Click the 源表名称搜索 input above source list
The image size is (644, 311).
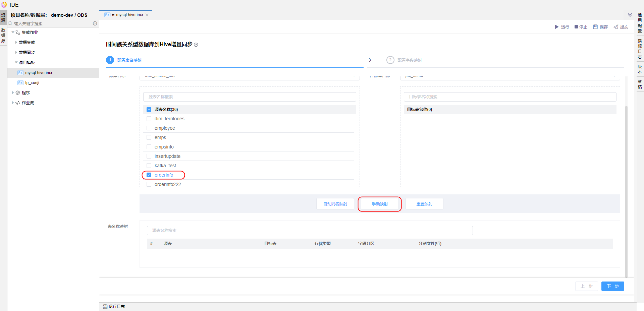click(250, 97)
